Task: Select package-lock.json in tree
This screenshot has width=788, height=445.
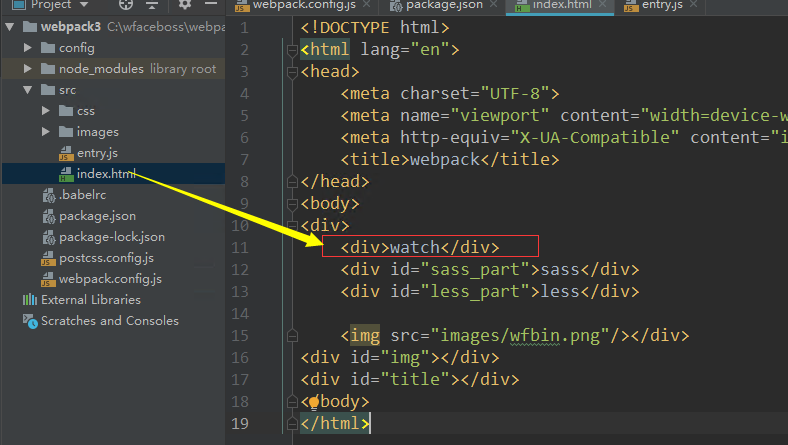Action: (112, 237)
